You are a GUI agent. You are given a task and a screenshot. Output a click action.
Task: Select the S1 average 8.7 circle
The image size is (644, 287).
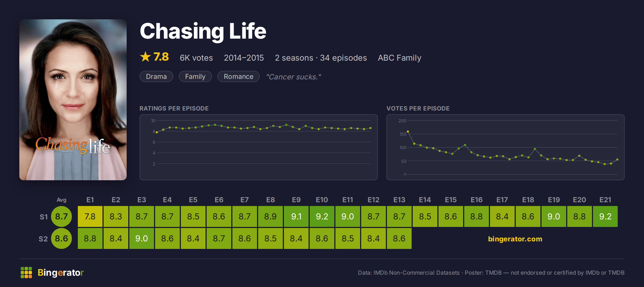(61, 216)
